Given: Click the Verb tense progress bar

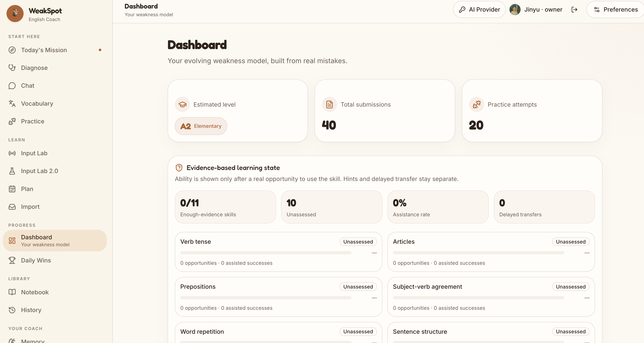Looking at the screenshot, I should pyautogui.click(x=266, y=253).
